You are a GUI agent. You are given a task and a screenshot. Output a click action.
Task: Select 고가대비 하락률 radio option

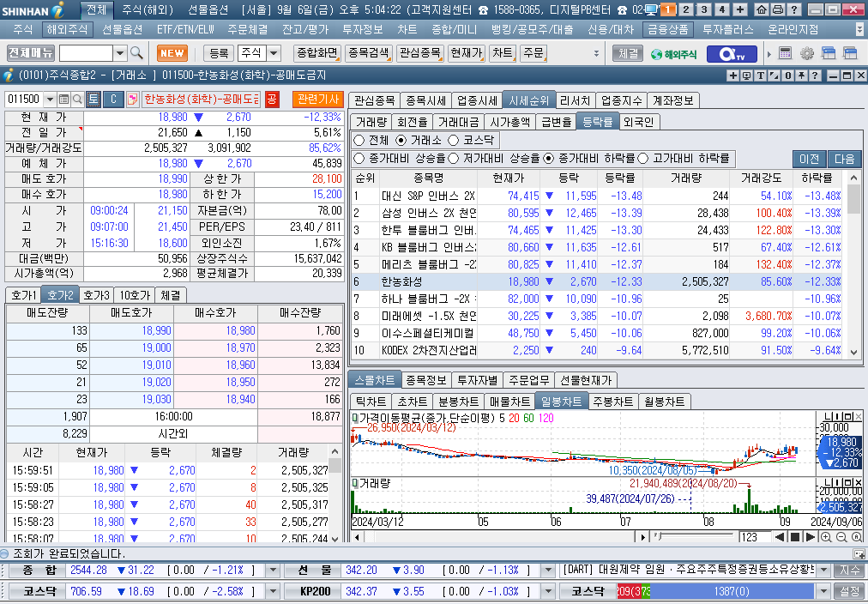[642, 159]
